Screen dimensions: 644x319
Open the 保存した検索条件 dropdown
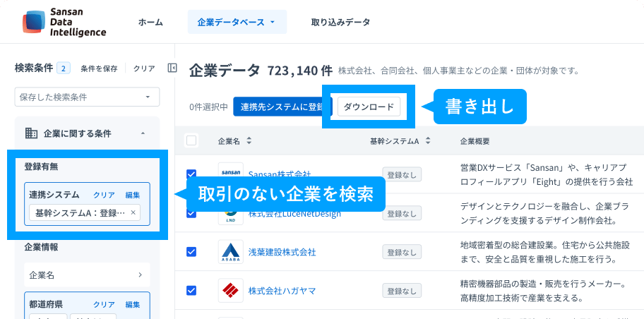(x=87, y=97)
